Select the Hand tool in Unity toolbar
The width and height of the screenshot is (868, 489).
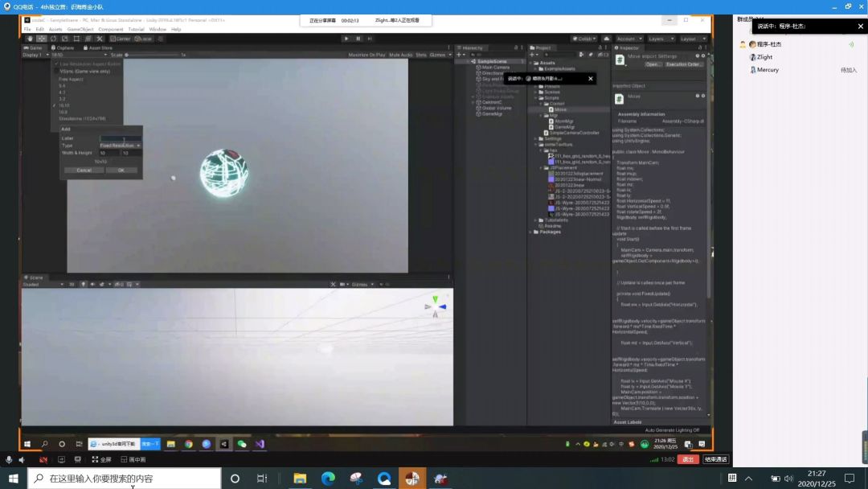[31, 39]
